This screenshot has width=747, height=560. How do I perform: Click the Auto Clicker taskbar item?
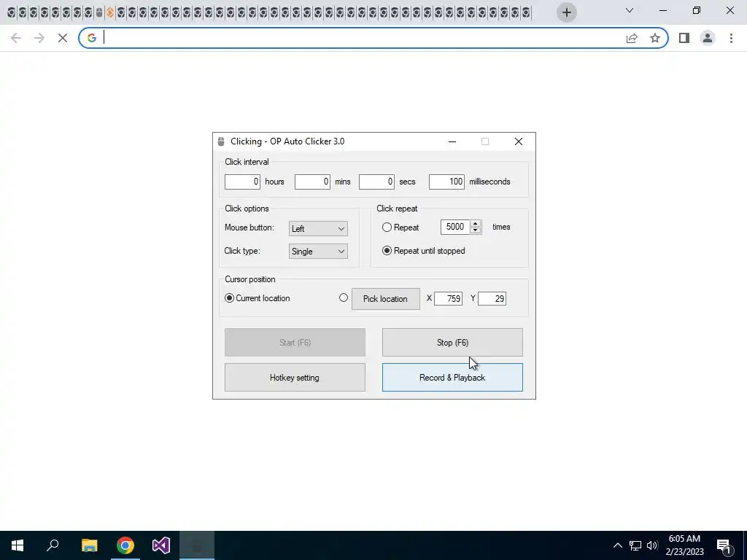(197, 545)
